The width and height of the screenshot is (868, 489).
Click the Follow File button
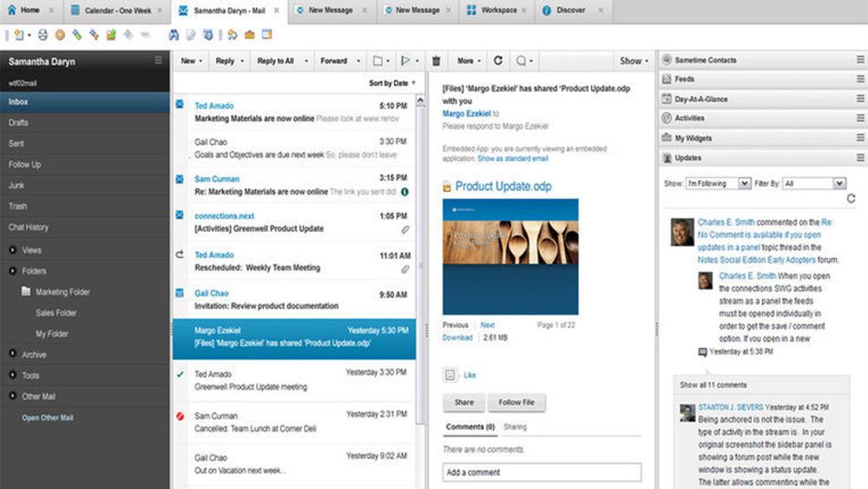[516, 403]
